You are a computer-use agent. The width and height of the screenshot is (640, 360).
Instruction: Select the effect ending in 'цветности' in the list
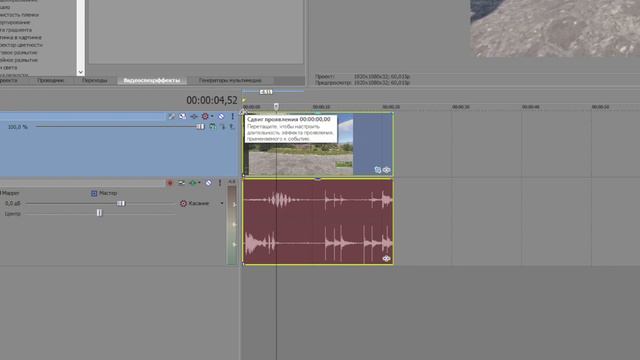click(21, 45)
